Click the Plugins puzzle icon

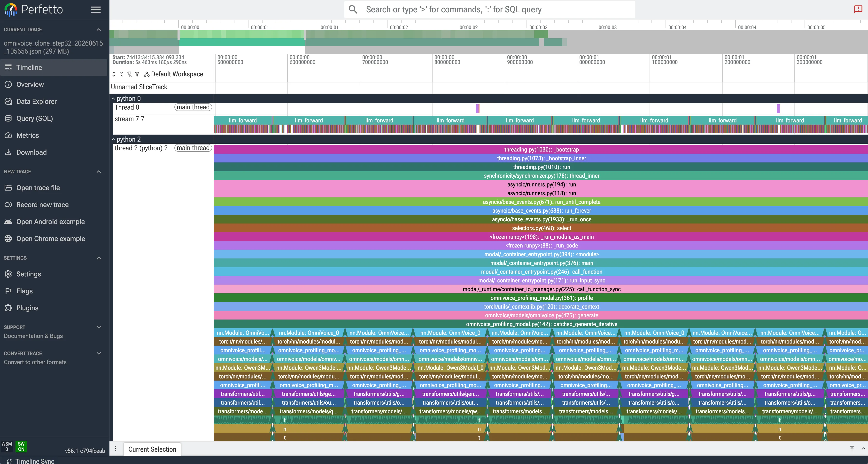[x=8, y=308]
